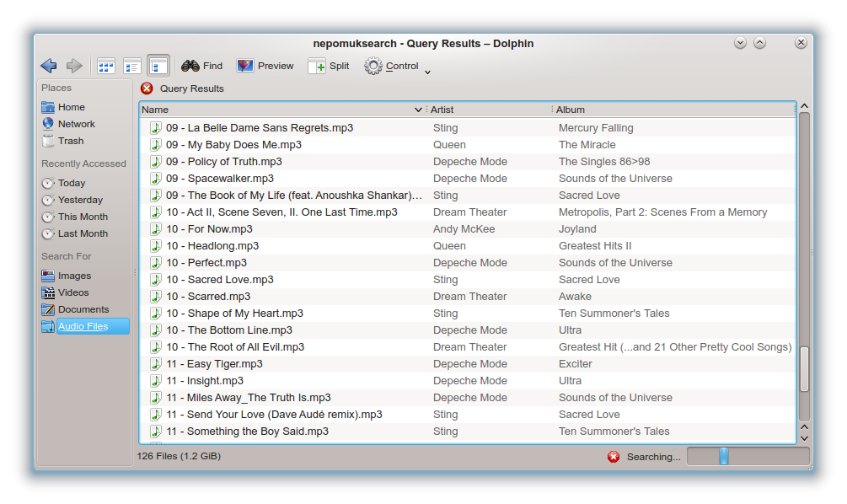The image size is (847, 504).
Task: Select 10 - Sacred Love.mp3
Action: (219, 279)
